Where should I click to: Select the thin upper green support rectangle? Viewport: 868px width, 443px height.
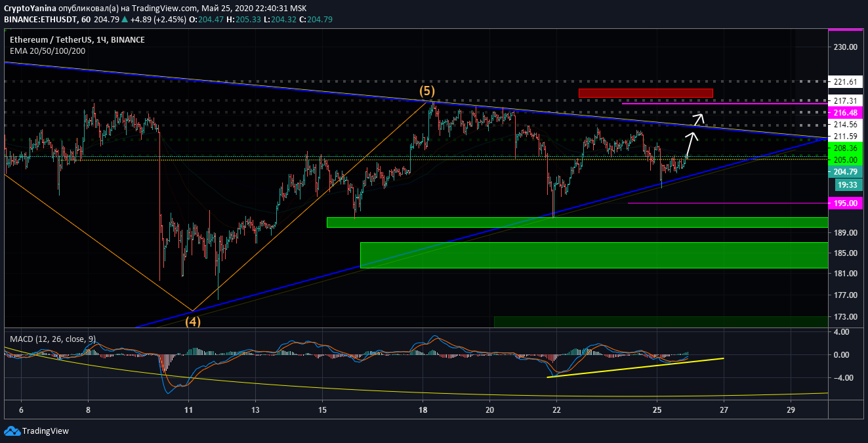577,222
